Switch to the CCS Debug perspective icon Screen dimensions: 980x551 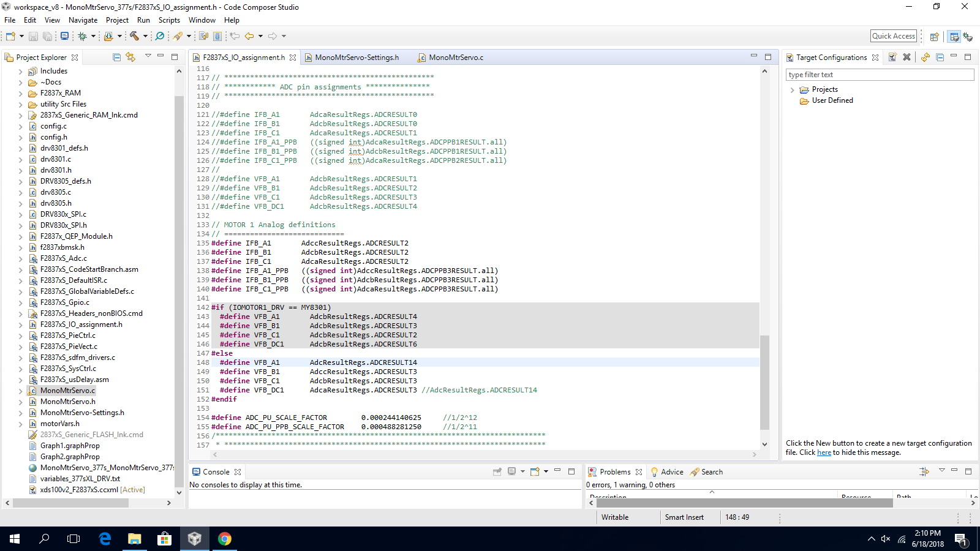[x=968, y=37]
